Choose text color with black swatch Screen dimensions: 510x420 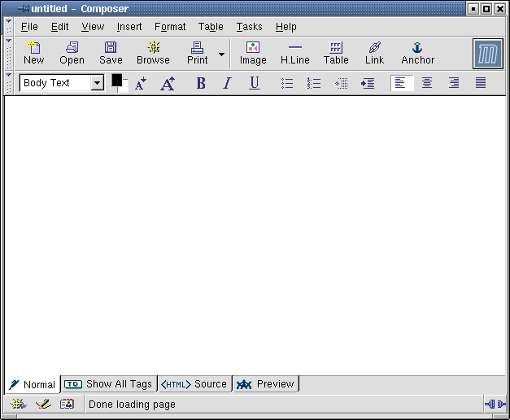click(x=117, y=80)
